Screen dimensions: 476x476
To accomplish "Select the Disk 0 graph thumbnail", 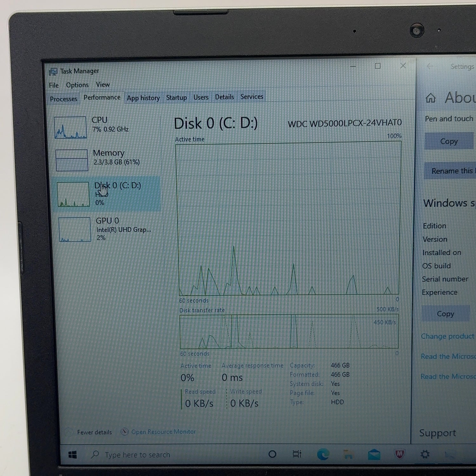I will 73,195.
